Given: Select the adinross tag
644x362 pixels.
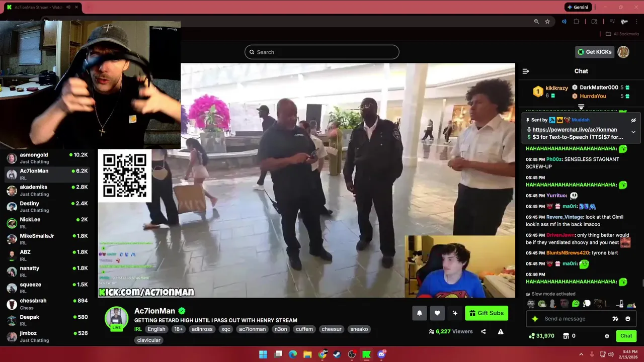Looking at the screenshot, I should pyautogui.click(x=202, y=329).
